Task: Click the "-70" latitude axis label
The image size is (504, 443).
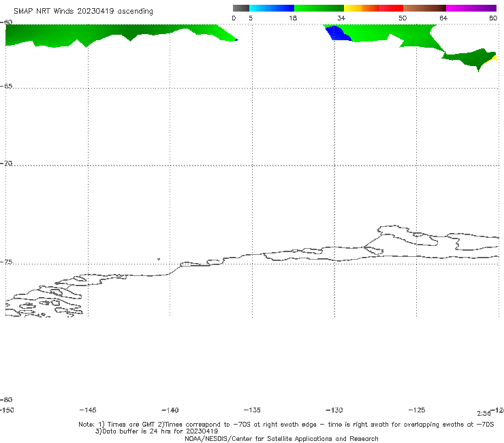Action: (6, 164)
